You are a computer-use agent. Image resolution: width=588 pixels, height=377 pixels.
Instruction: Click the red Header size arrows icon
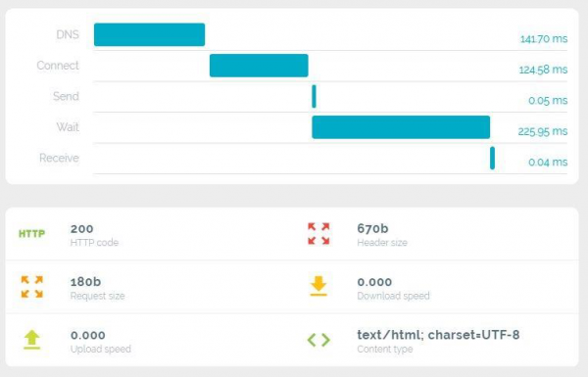tap(318, 233)
